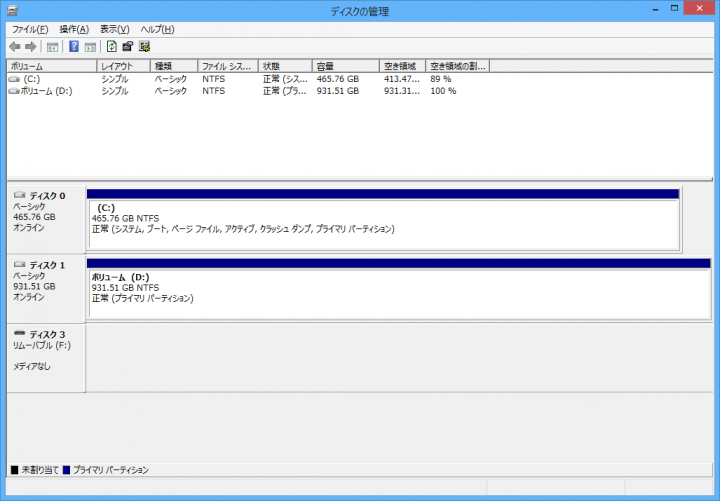Click the drive icon of ボリューム (D:) row
Viewport: 720px width, 501px height.
click(x=14, y=91)
